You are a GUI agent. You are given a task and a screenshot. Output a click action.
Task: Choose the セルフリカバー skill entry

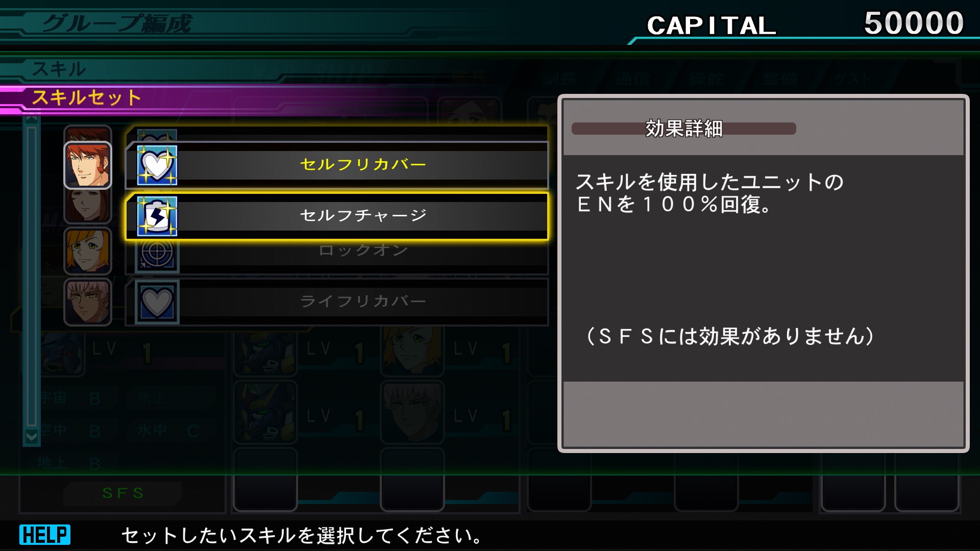tap(337, 165)
